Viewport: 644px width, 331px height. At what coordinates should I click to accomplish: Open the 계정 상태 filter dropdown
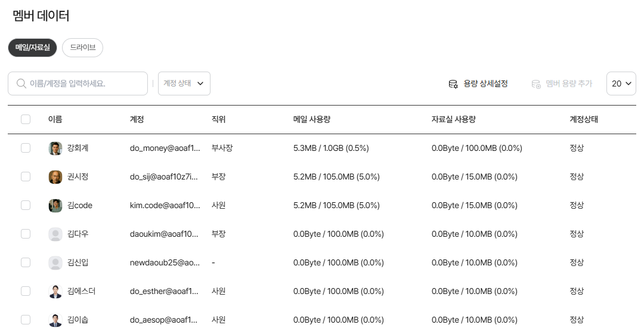(184, 83)
